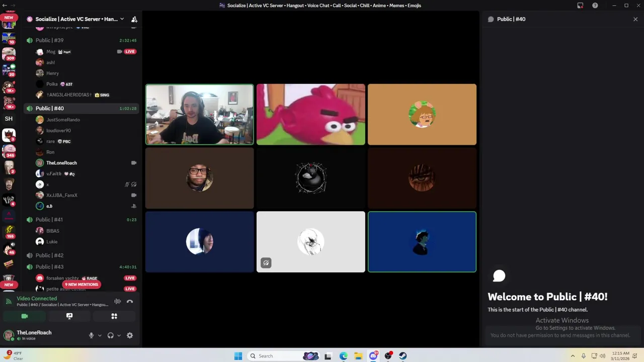This screenshot has width=644, height=362.
Task: Click the Public | #40 chat panel header
Action: [x=511, y=19]
